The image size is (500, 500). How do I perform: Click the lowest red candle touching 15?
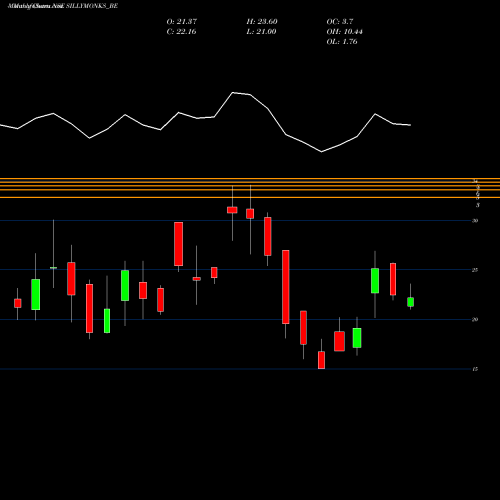(321, 360)
